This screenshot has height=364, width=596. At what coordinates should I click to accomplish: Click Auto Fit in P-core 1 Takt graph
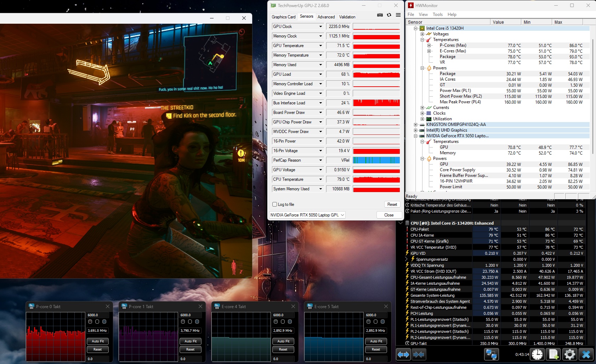[x=190, y=341]
